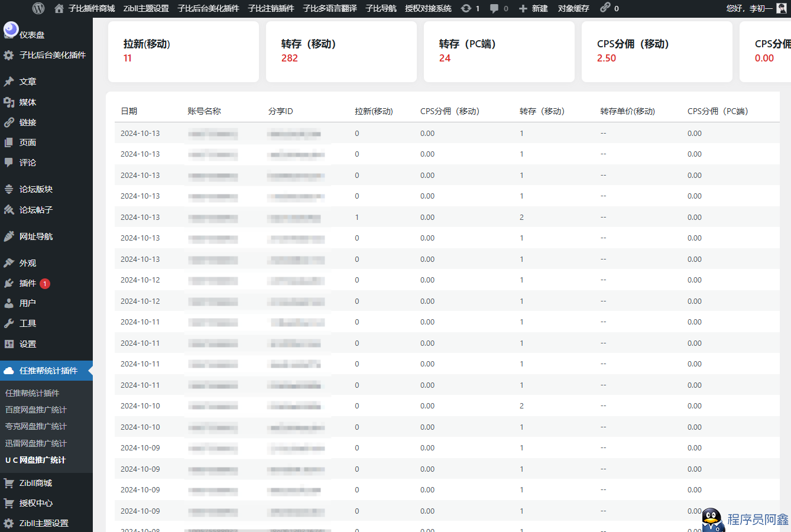This screenshot has width=791, height=532.
Task: Click the 拉新(移动) column header
Action: point(374,111)
